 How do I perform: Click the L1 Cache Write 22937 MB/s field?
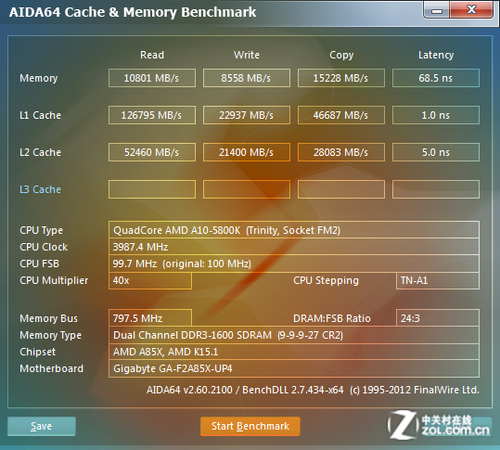point(247,115)
